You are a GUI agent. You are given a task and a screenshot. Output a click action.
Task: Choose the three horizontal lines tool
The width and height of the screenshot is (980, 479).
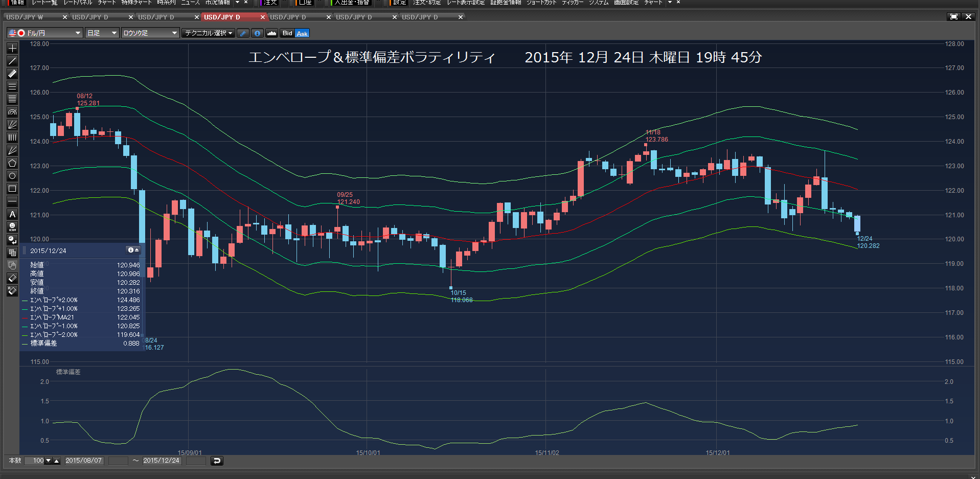click(12, 86)
